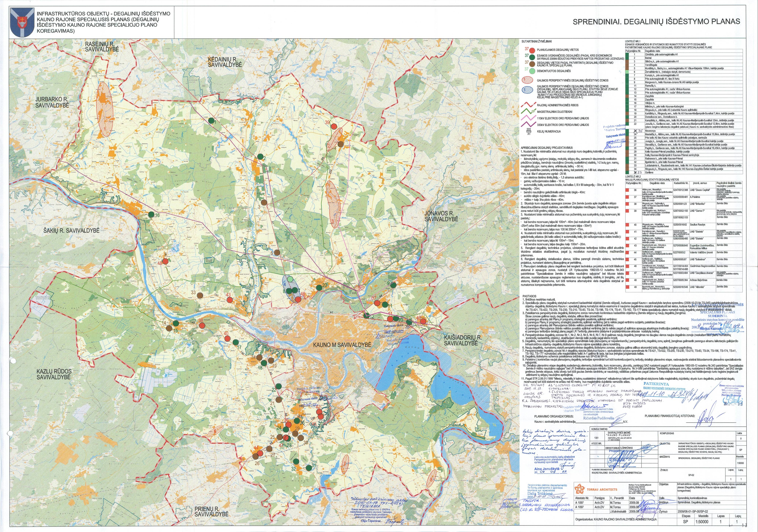Select green station marker number 20
Image resolution: width=758 pixels, height=532 pixels.
pos(319,288)
